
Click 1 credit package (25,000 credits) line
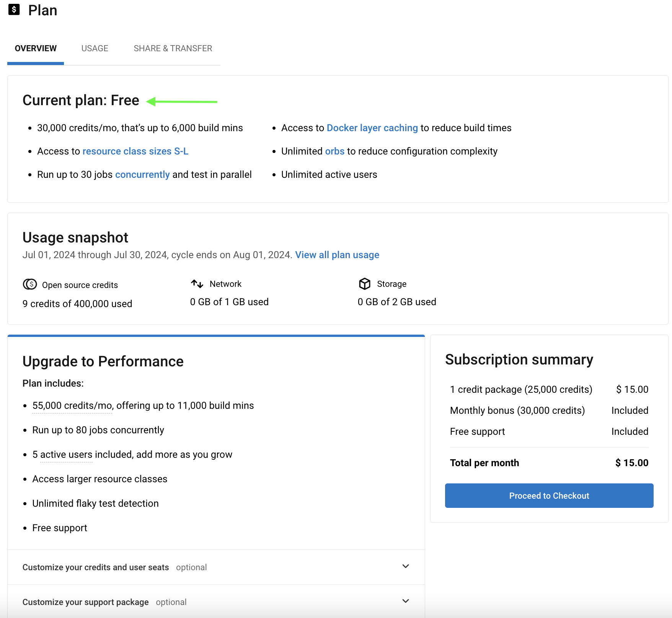pos(521,390)
